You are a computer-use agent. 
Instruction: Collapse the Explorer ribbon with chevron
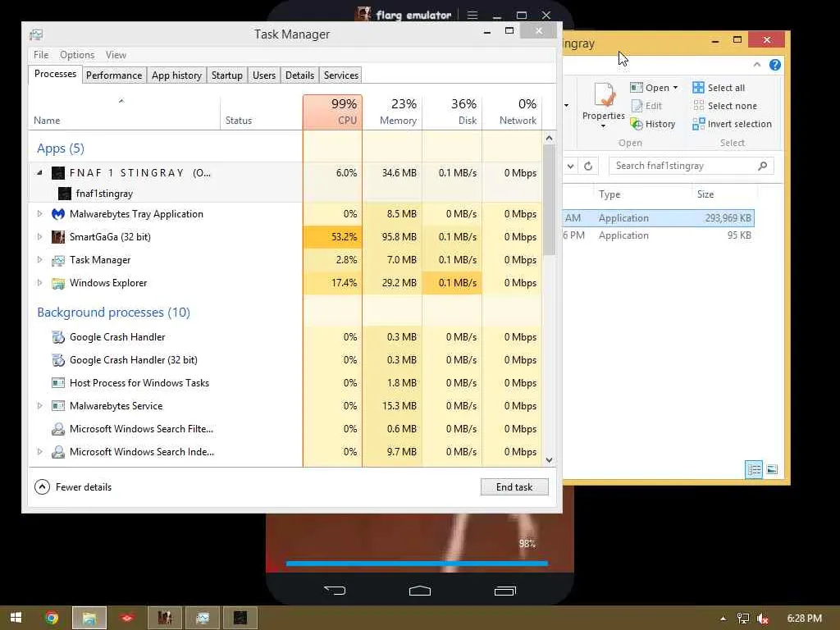757,65
